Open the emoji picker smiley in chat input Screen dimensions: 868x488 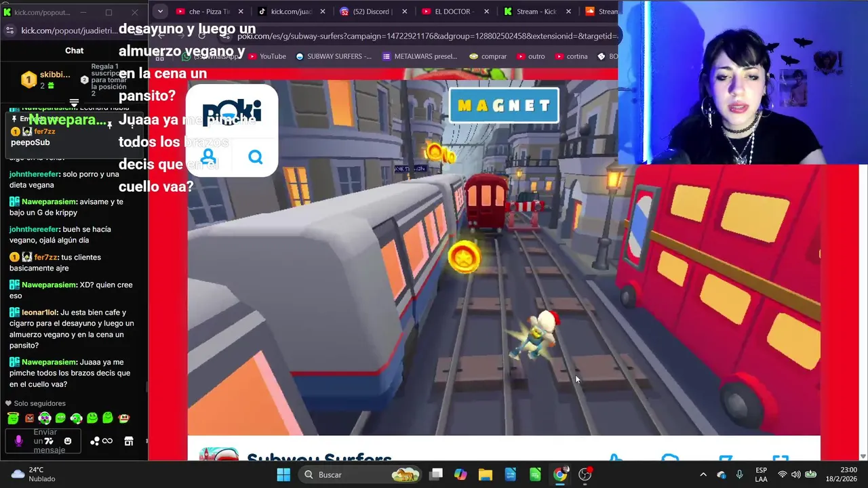67,441
